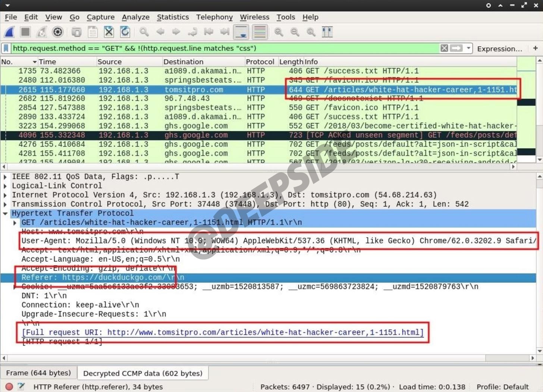Close the capture file with X icon
Image resolution: width=543 pixels, height=392 pixels.
click(x=109, y=32)
